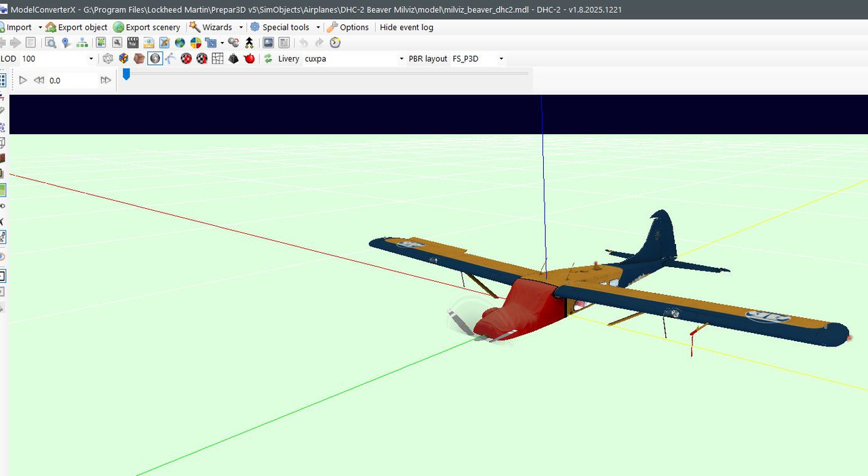The height and width of the screenshot is (476, 868).
Task: Open the model search magnifier tool
Action: [50, 43]
